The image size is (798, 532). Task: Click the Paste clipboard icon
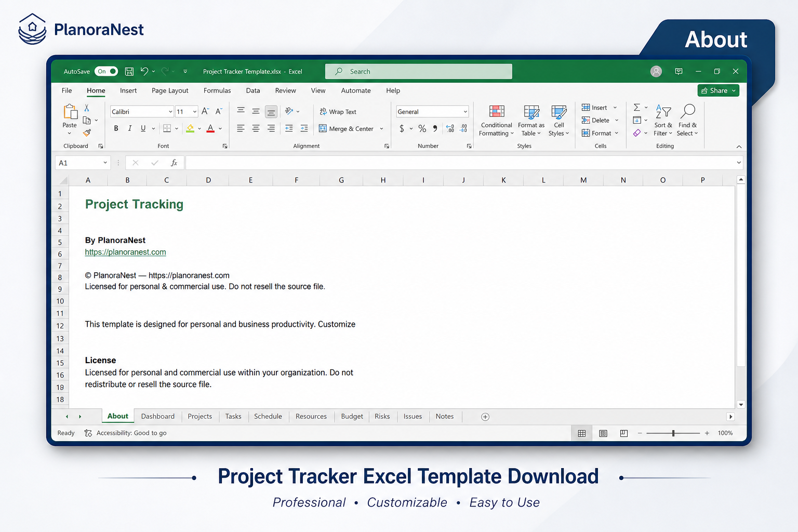pos(70,112)
